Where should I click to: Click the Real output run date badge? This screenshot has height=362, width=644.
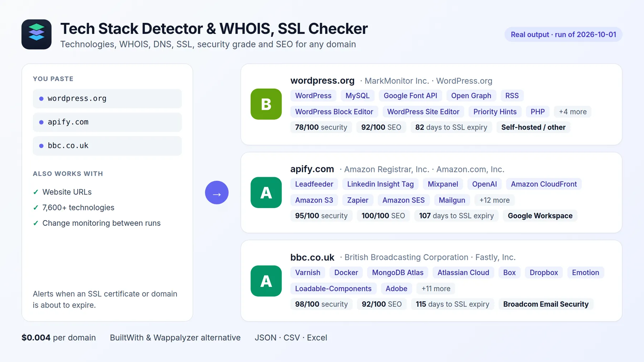pyautogui.click(x=563, y=35)
